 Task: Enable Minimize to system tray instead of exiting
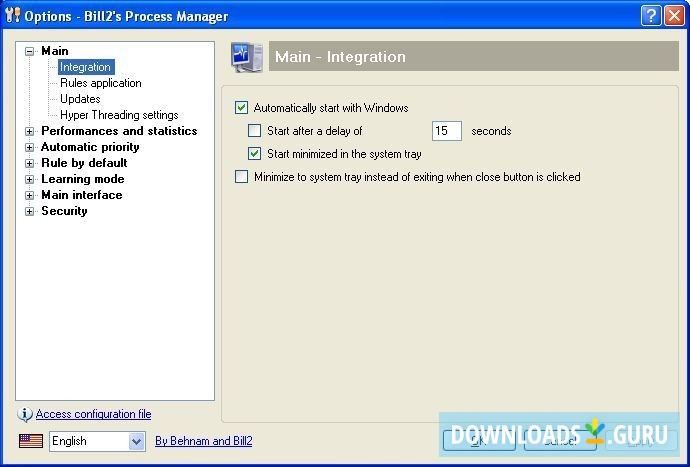pyautogui.click(x=241, y=177)
